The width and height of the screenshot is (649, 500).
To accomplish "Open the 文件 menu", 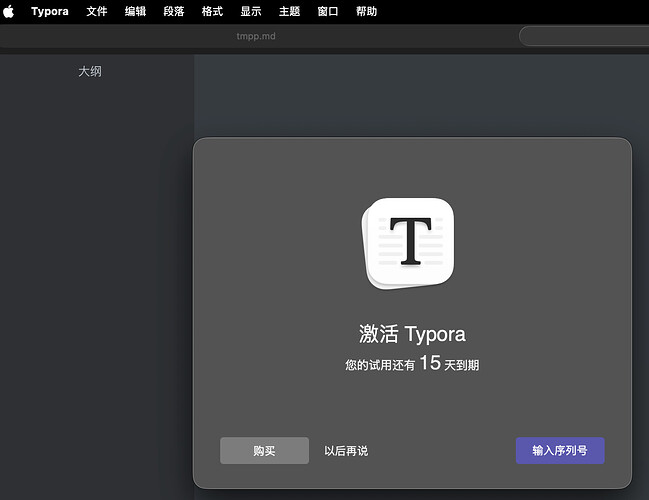I will (97, 11).
